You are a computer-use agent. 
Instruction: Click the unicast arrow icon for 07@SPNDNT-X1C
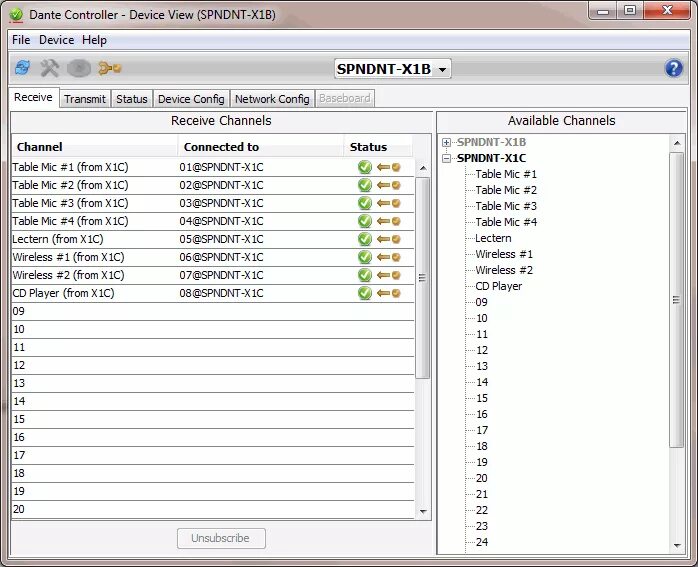coord(389,275)
